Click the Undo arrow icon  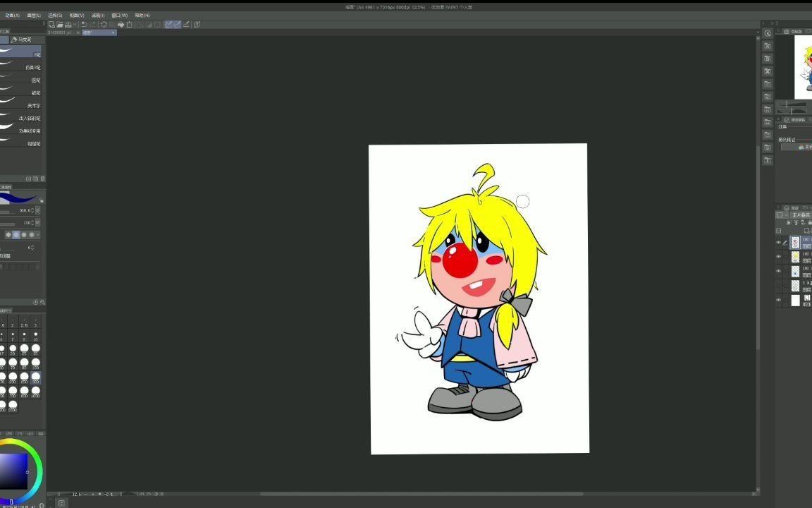coord(85,25)
